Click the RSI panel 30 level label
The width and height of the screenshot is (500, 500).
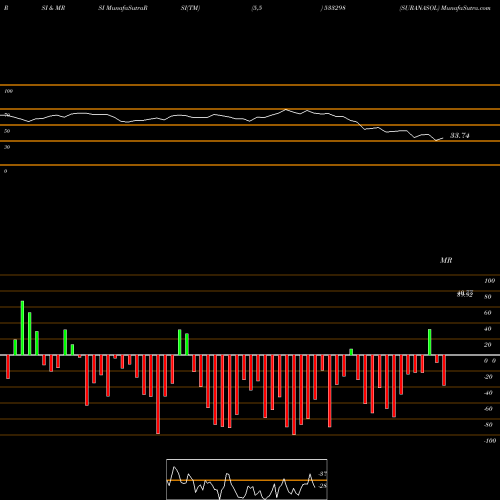point(7,147)
